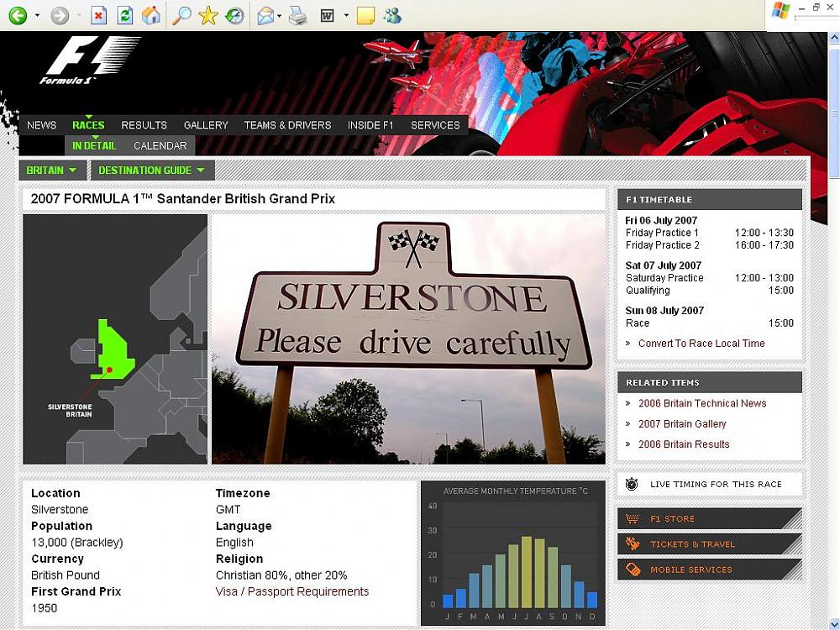Click the stopwatch icon for live timing
The width and height of the screenshot is (840, 630).
[633, 485]
